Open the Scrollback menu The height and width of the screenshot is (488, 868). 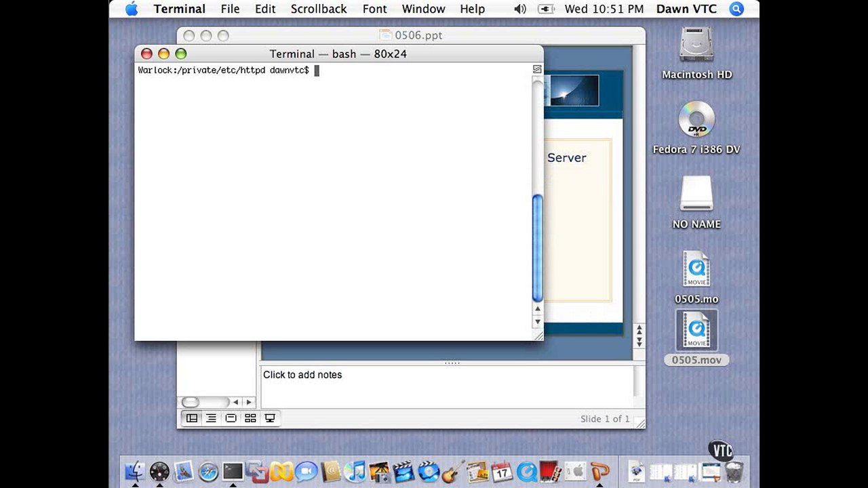(319, 9)
